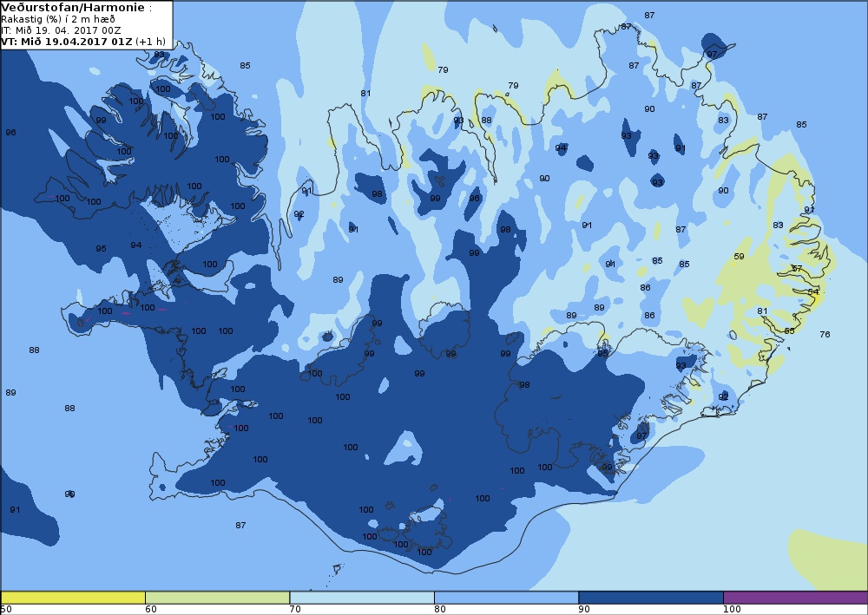Click the legend scale label '70'
Screen dimensions: 868x615
pyautogui.click(x=296, y=610)
